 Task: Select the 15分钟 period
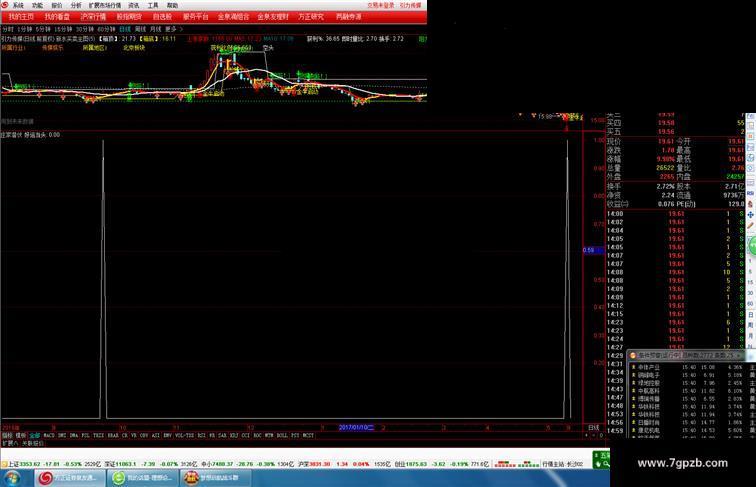point(63,29)
